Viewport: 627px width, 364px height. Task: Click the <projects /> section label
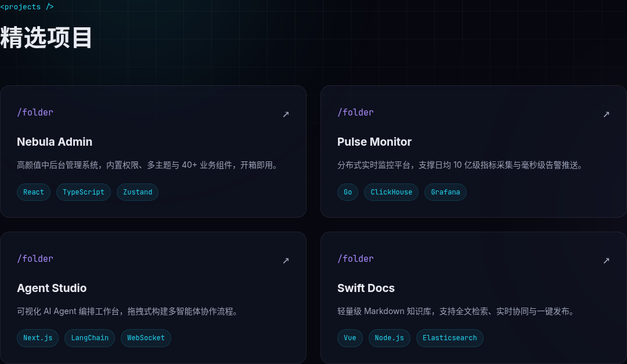click(27, 7)
